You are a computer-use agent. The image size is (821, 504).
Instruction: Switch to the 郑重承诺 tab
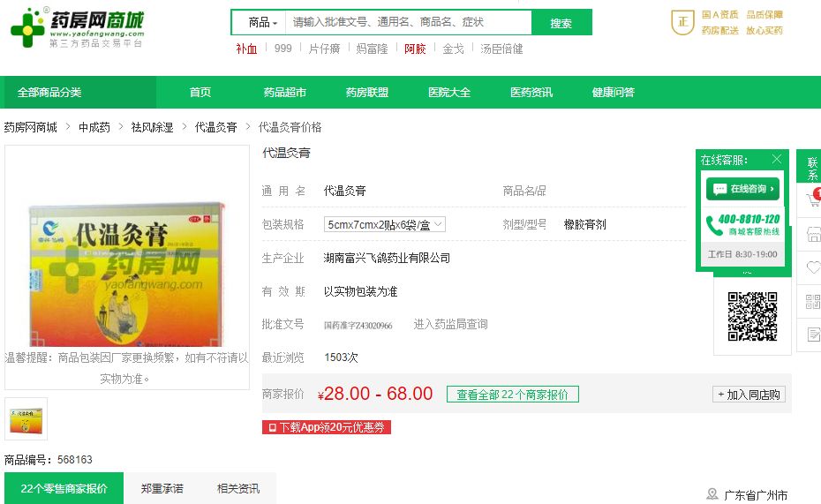pyautogui.click(x=162, y=488)
